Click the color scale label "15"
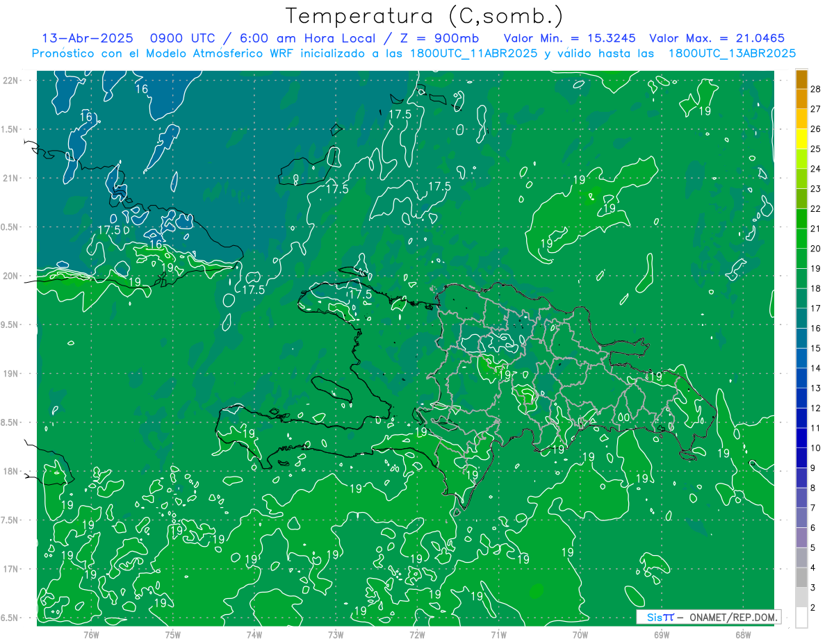 (816, 348)
